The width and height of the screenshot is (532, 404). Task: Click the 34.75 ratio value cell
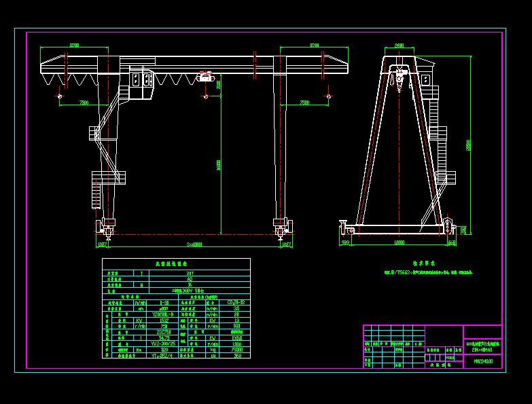pos(164,338)
